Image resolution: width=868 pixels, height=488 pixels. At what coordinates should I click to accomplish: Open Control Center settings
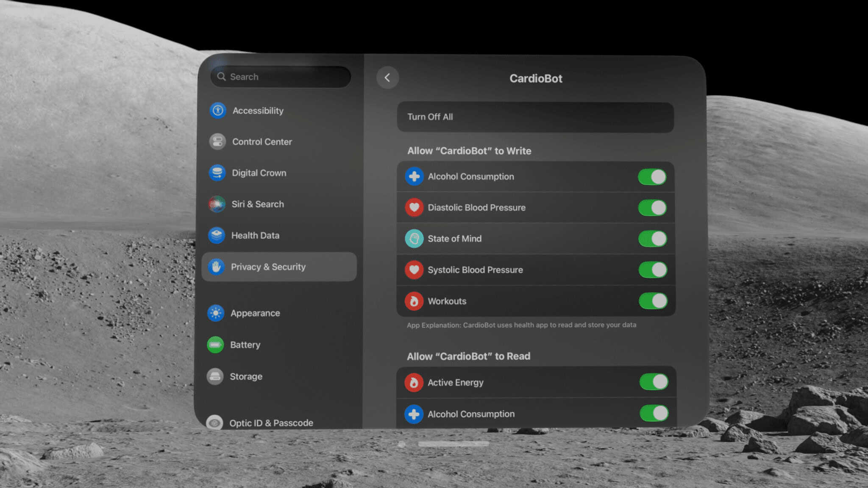(279, 141)
